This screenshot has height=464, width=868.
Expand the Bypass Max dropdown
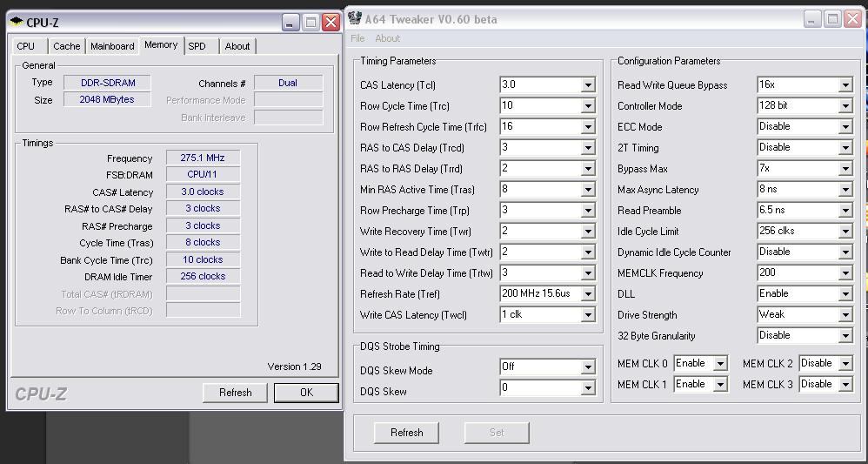(845, 169)
